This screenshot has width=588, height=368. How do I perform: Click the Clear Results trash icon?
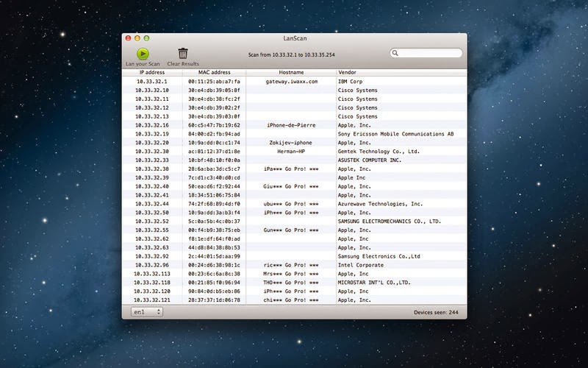(183, 53)
